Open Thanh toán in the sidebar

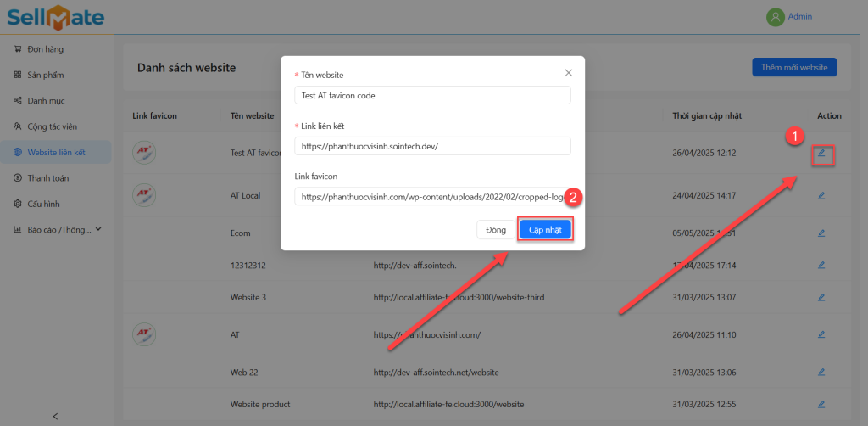(x=47, y=178)
